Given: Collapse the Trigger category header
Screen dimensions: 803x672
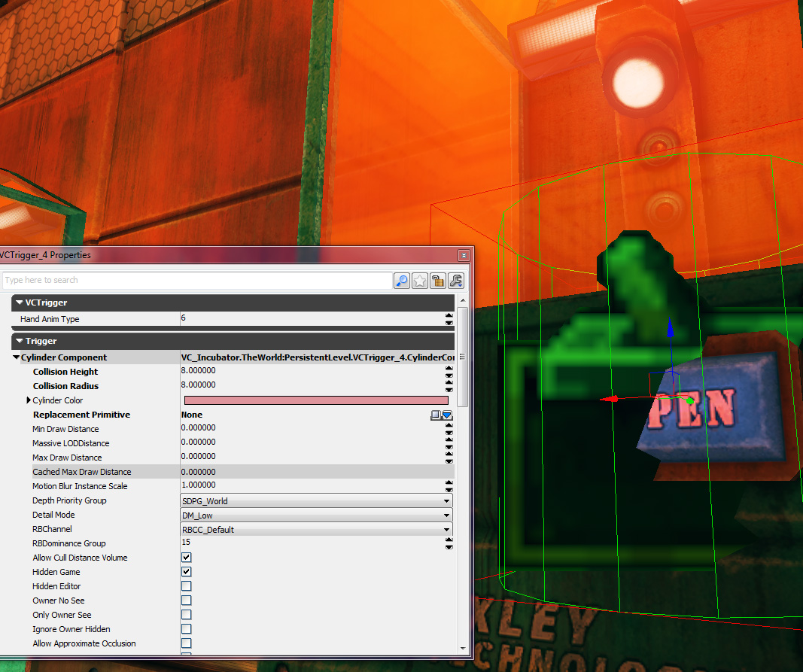Looking at the screenshot, I should (x=233, y=341).
